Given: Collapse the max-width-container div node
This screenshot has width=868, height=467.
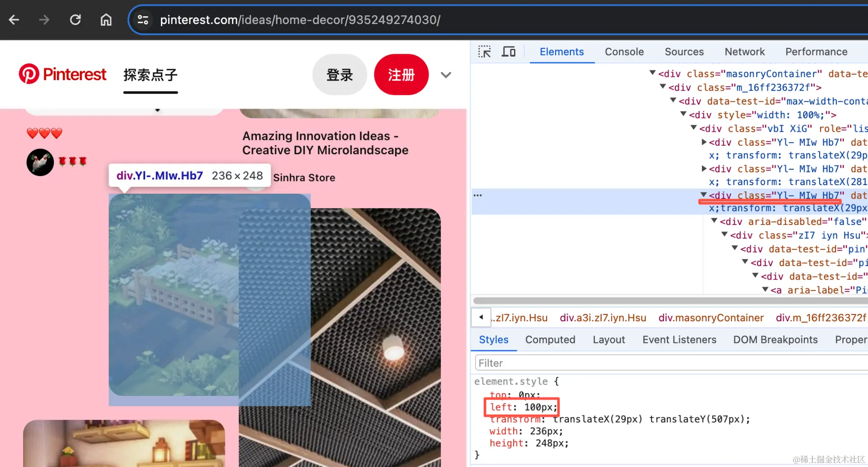Looking at the screenshot, I should tap(673, 100).
